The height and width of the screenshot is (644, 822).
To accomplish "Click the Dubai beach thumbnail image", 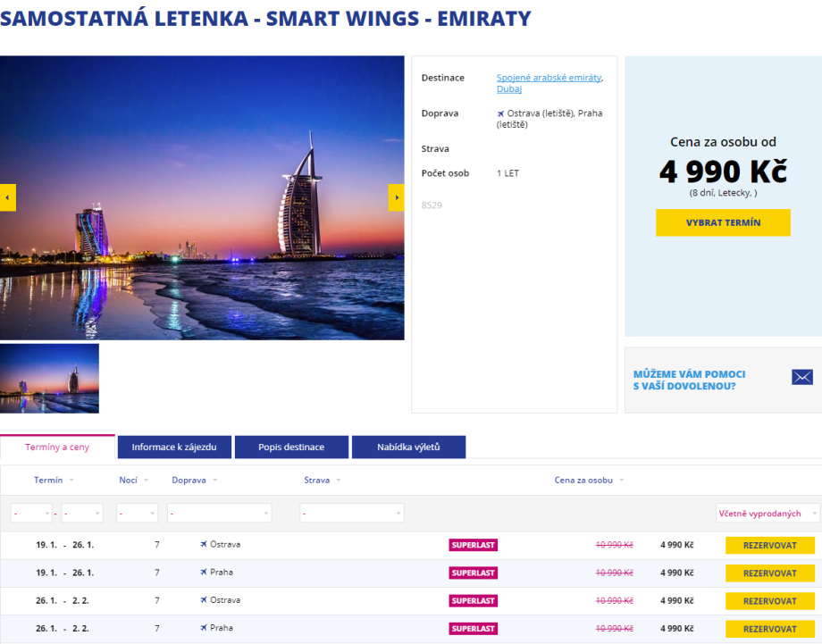I will (50, 378).
